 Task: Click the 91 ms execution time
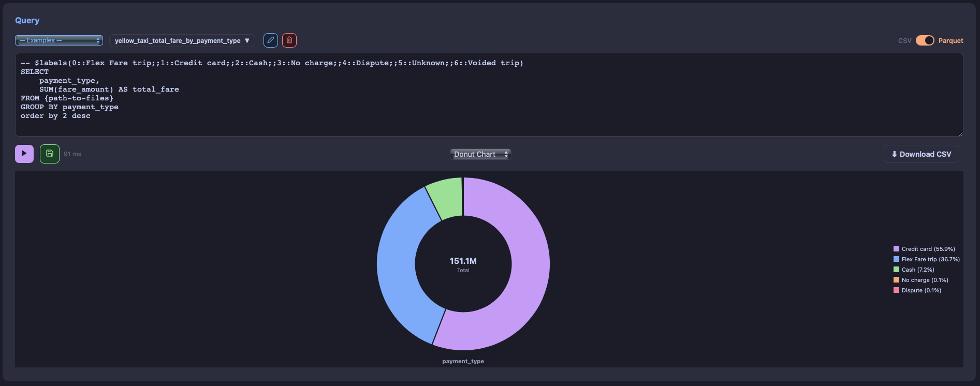[72, 154]
